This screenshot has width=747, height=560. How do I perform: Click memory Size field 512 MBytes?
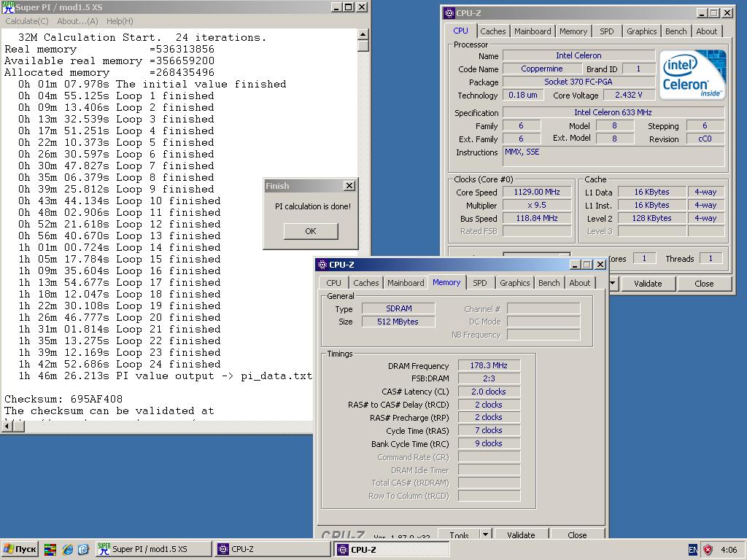coord(398,322)
